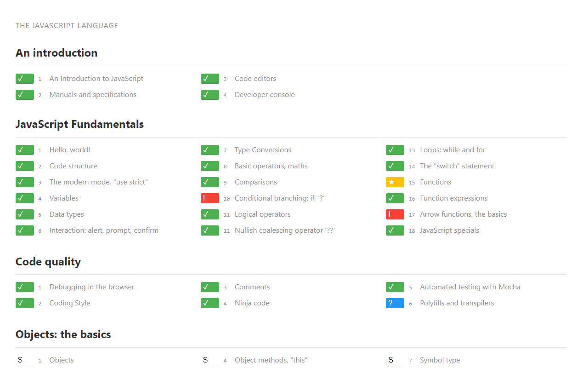Click the check badge for Automated testing with Mocha
This screenshot has height=368, width=588.
395,287
